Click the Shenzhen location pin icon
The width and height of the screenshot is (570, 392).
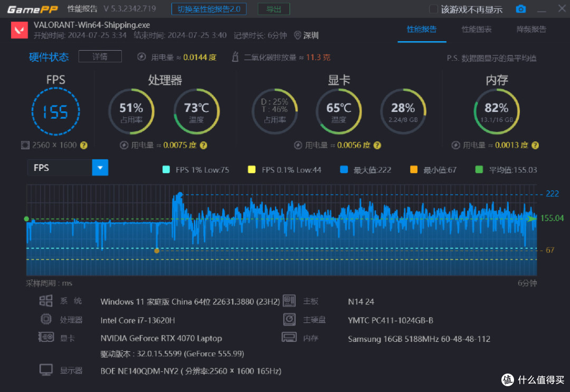point(297,35)
